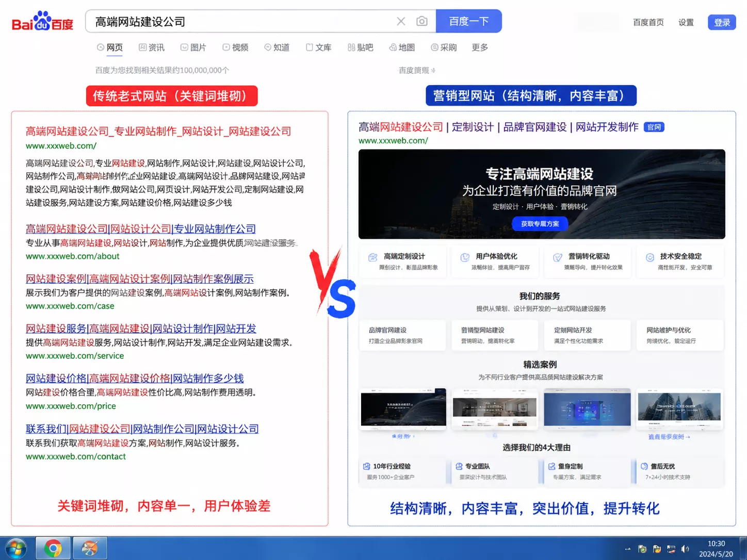This screenshot has width=747, height=560.
Task: Open the fourth skyscraper case thumbnail
Action: click(x=679, y=409)
